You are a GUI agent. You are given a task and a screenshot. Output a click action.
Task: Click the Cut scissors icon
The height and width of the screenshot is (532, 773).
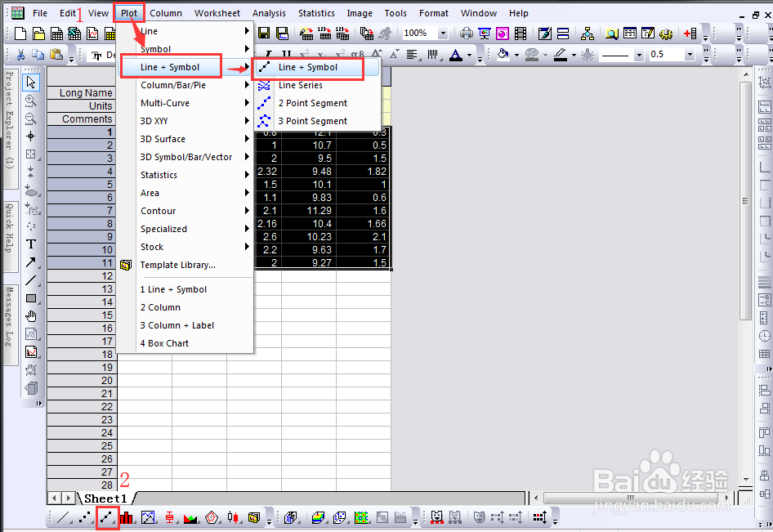coord(20,54)
